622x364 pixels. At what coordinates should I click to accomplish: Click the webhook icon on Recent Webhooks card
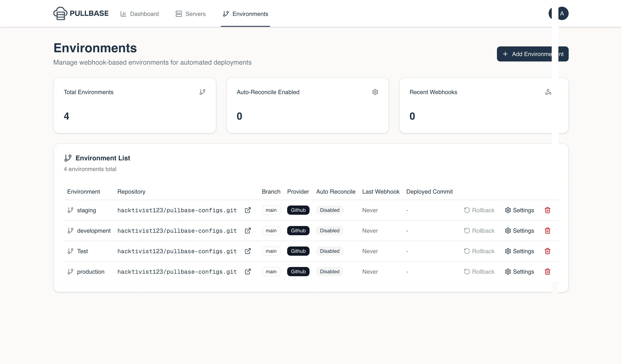point(548,92)
